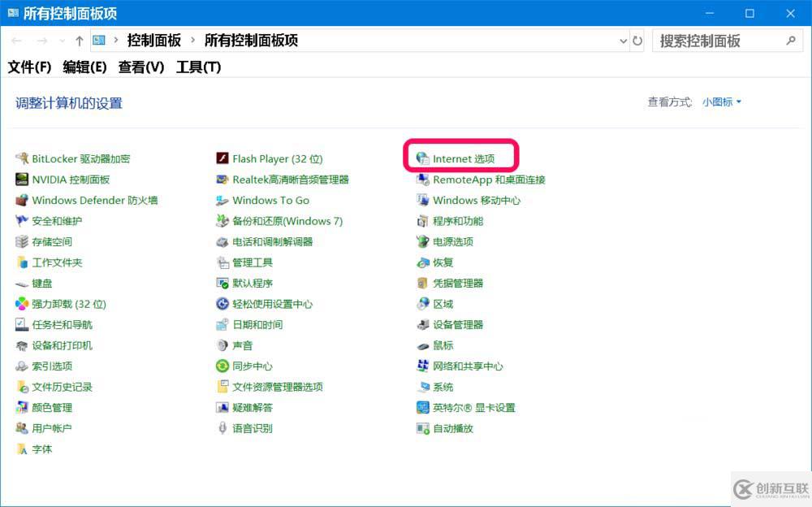812x507 pixels.
Task: Open the 语音识别 microphone icon
Action: click(222, 428)
